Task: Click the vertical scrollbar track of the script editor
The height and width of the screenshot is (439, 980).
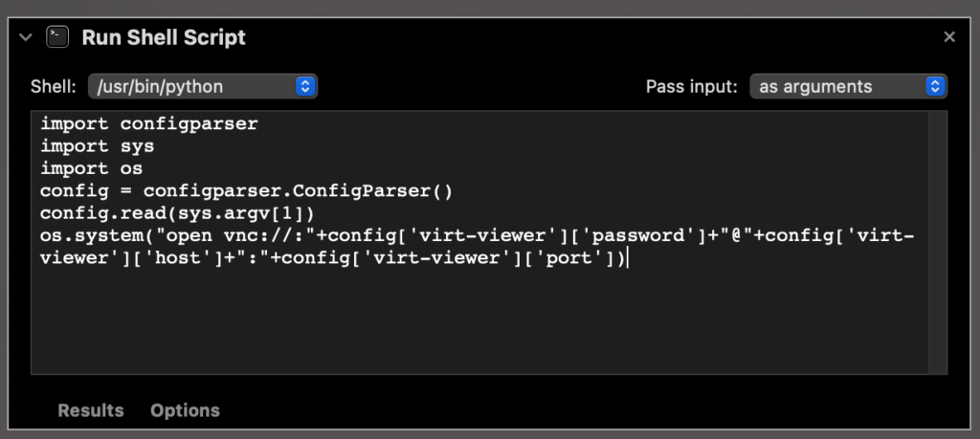Action: tap(938, 243)
